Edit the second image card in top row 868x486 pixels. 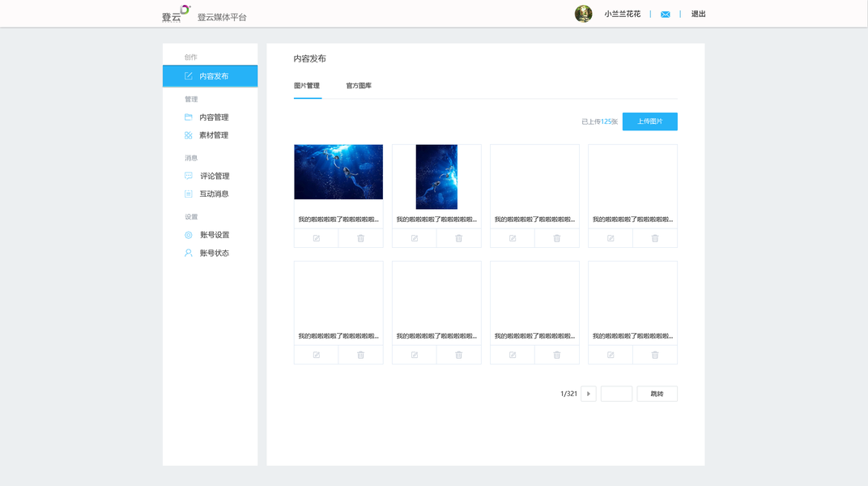(x=414, y=238)
